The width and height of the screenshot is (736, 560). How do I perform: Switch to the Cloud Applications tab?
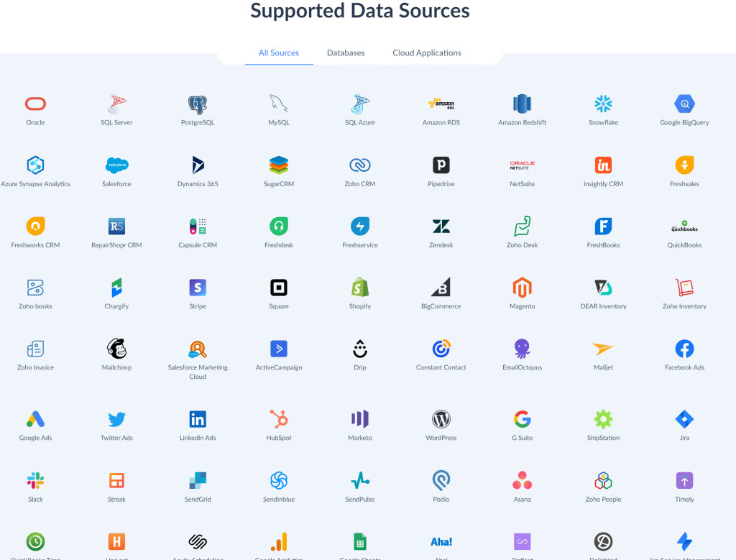(427, 52)
